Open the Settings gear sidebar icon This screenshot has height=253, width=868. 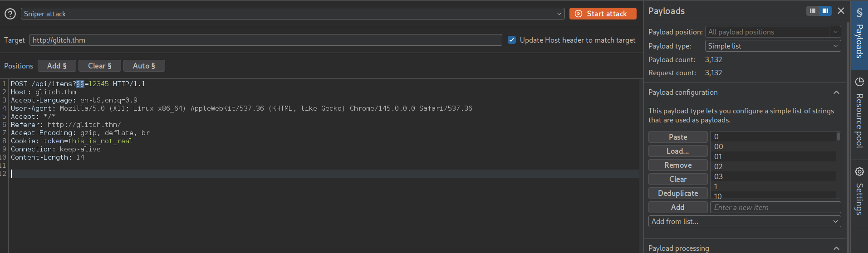859,171
